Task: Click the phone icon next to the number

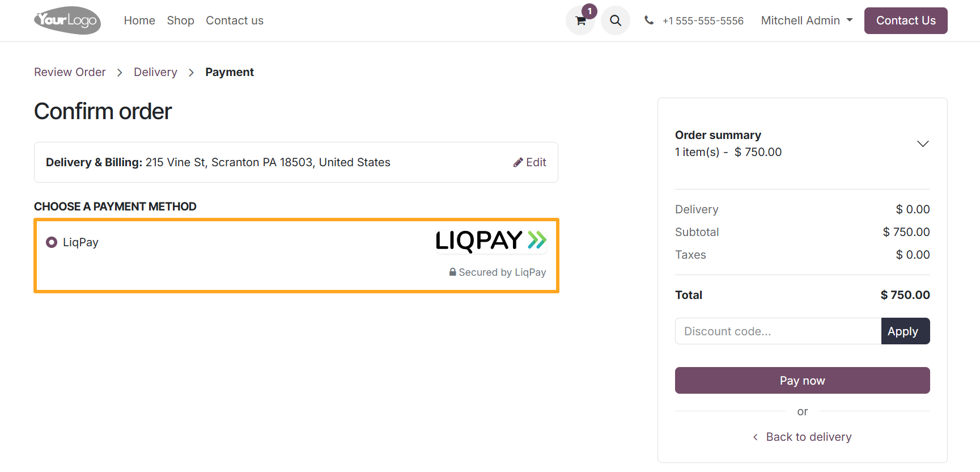Action: click(648, 20)
